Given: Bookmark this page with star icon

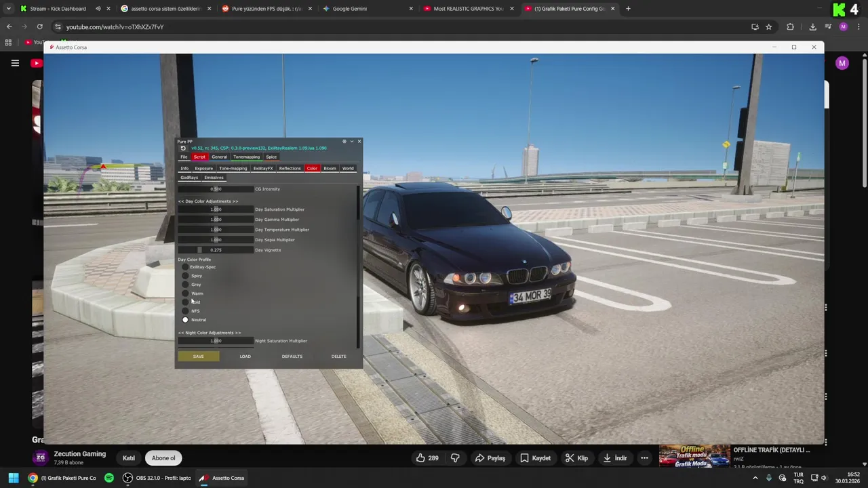Looking at the screenshot, I should [x=768, y=27].
